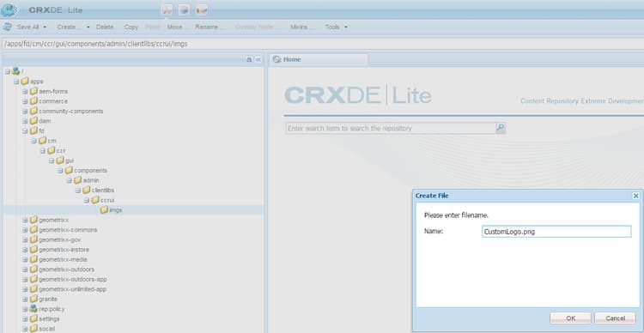Image resolution: width=644 pixels, height=333 pixels.
Task: Select the geometrixx-instore tree label
Action: click(x=64, y=250)
